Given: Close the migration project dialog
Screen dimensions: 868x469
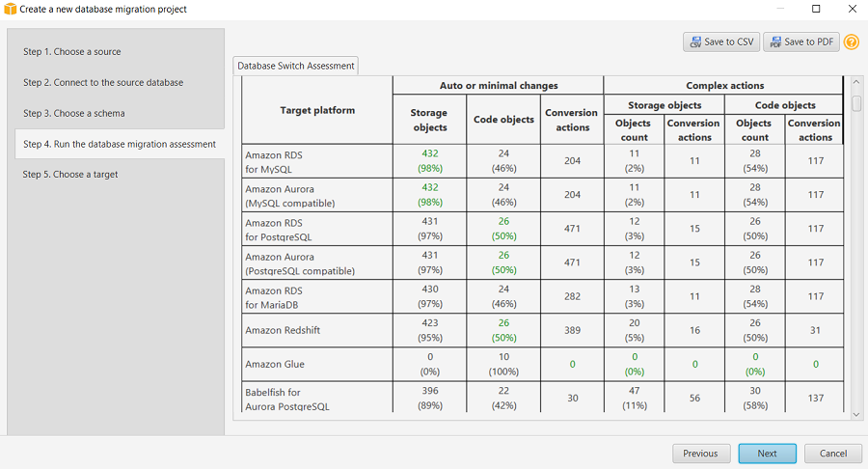Looking at the screenshot, I should coord(850,10).
